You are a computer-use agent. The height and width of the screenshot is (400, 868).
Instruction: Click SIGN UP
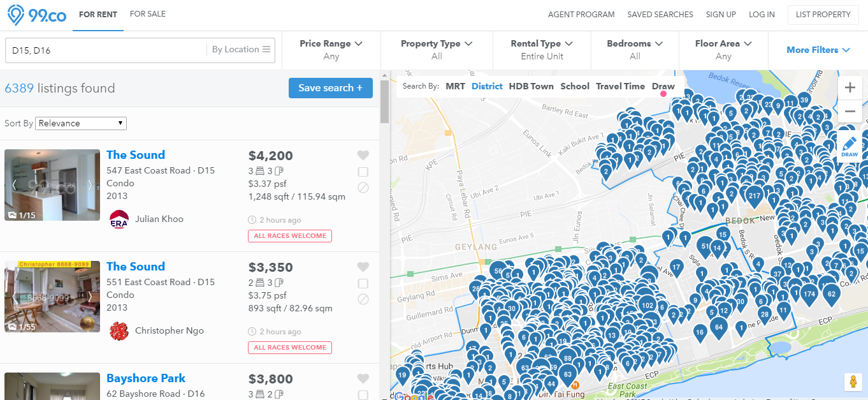coord(721,15)
